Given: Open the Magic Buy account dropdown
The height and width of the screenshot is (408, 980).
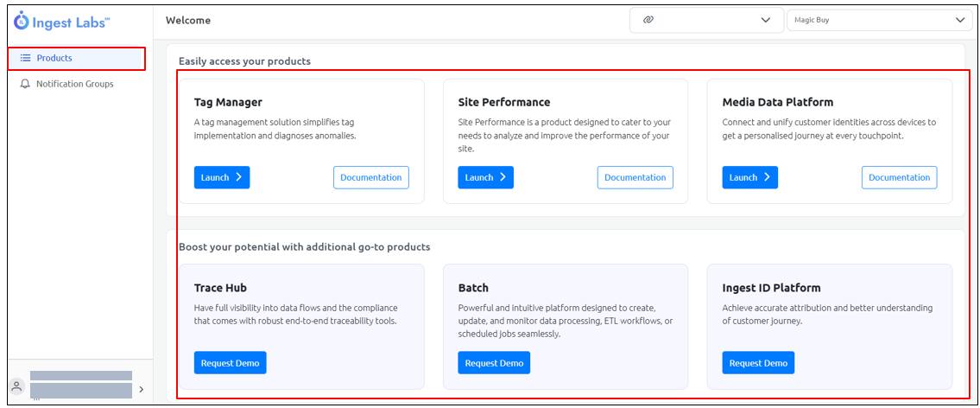Looking at the screenshot, I should pyautogui.click(x=878, y=20).
